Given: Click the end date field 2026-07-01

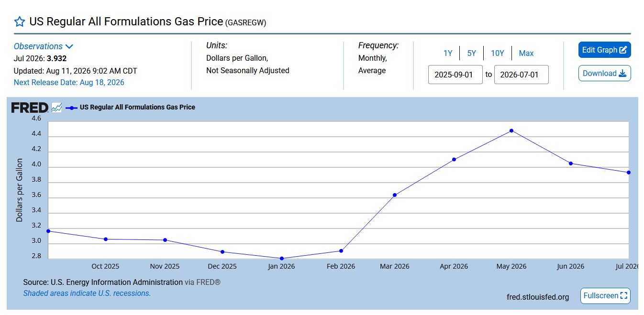Looking at the screenshot, I should click(522, 75).
